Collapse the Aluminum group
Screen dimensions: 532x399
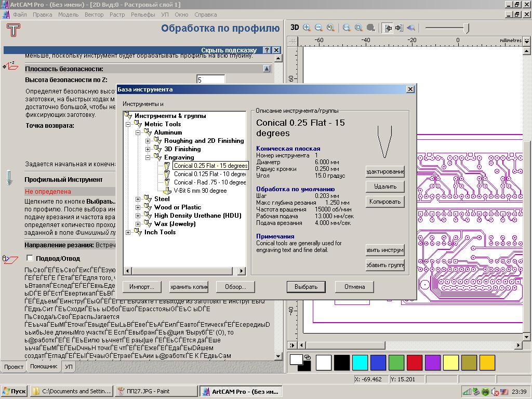pyautogui.click(x=138, y=132)
